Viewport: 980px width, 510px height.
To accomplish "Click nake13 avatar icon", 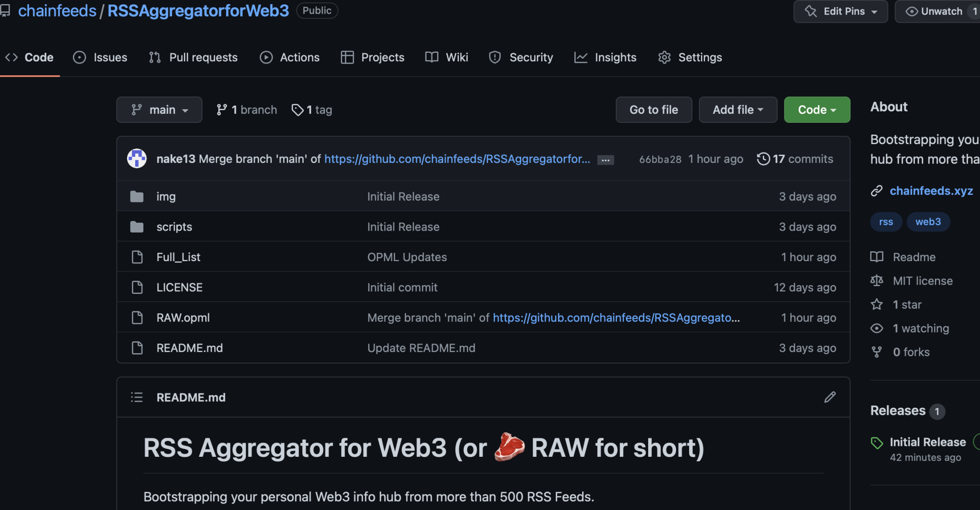I will (137, 158).
